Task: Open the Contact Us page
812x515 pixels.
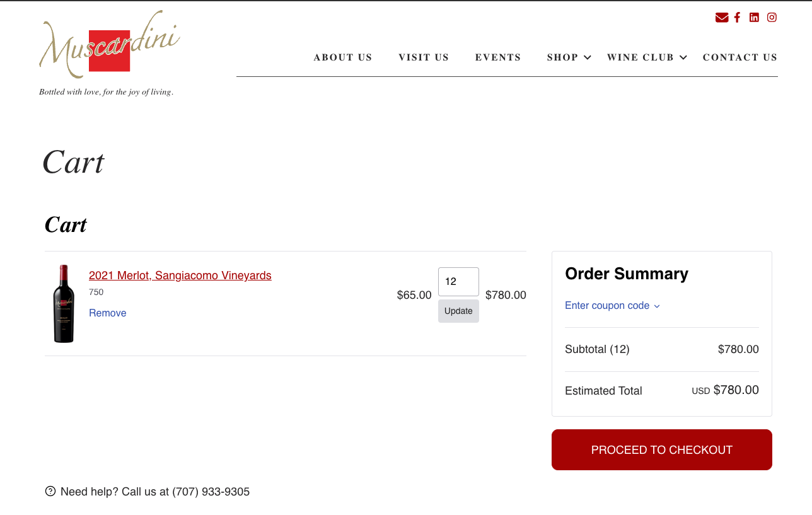Action: point(740,57)
